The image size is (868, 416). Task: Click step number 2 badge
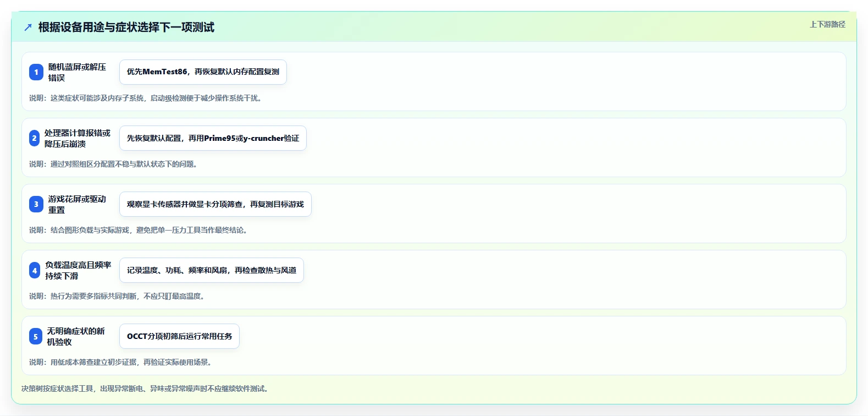point(34,138)
